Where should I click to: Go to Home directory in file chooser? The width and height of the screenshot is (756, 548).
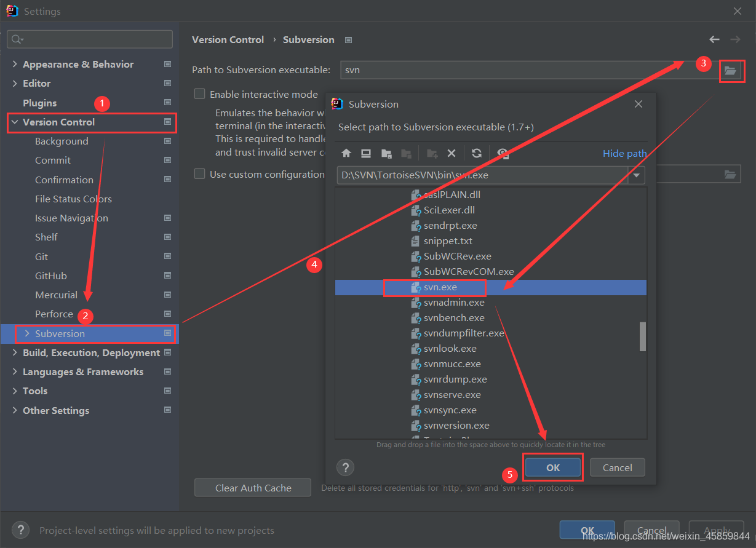346,153
